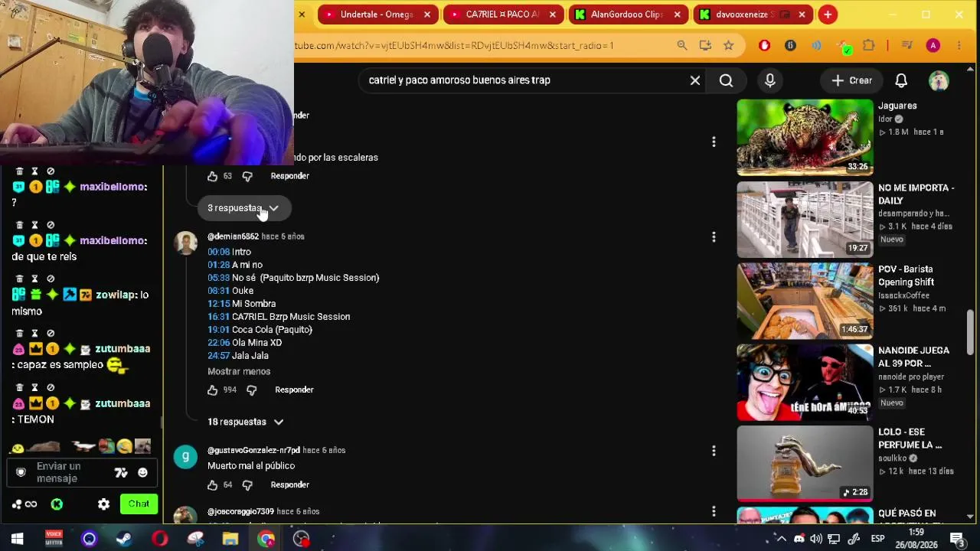Viewport: 980px width, 551px height.
Task: Send message with the green Chat button
Action: click(139, 504)
